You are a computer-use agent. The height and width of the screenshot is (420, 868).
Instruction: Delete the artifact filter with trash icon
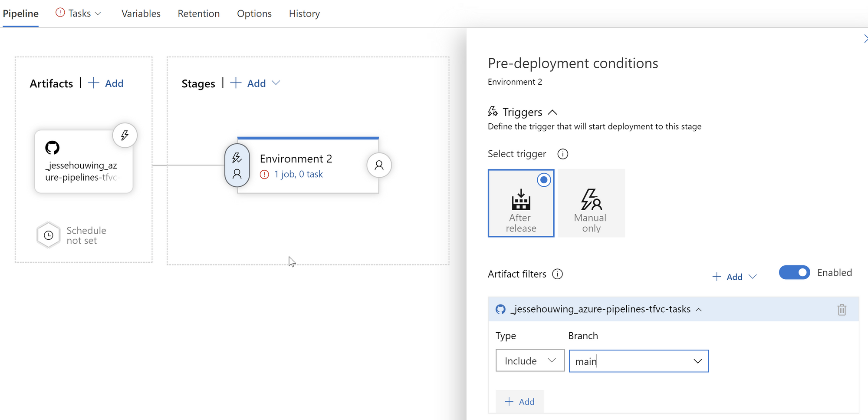pyautogui.click(x=842, y=310)
